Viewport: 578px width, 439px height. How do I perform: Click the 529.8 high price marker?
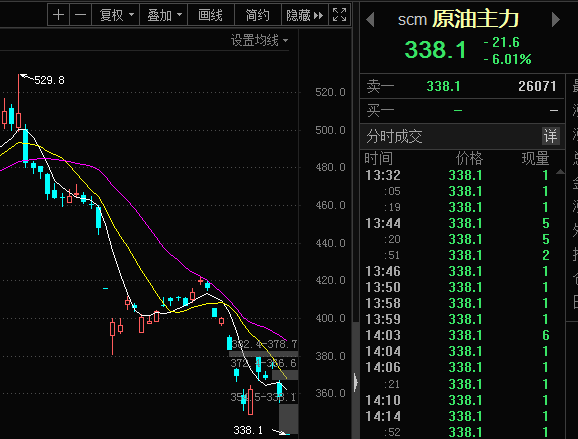[x=49, y=80]
